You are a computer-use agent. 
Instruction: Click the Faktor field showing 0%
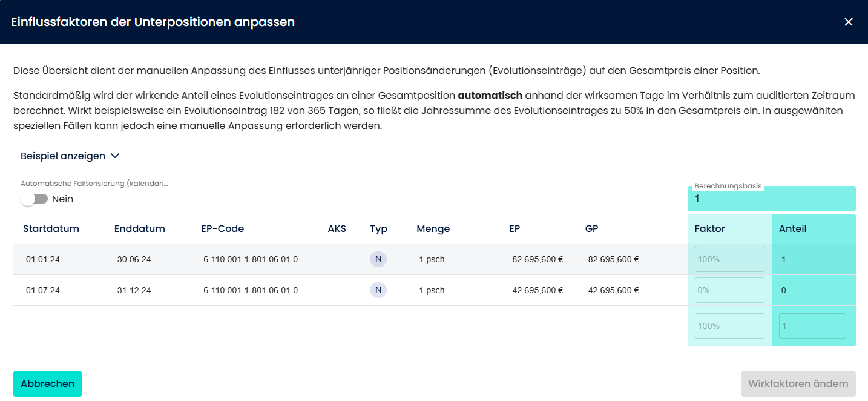(729, 290)
